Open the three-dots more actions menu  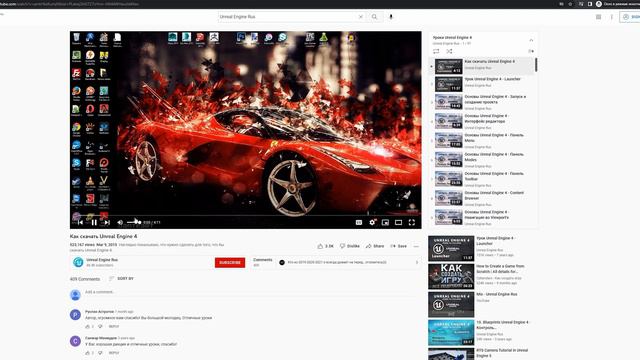pos(416,246)
